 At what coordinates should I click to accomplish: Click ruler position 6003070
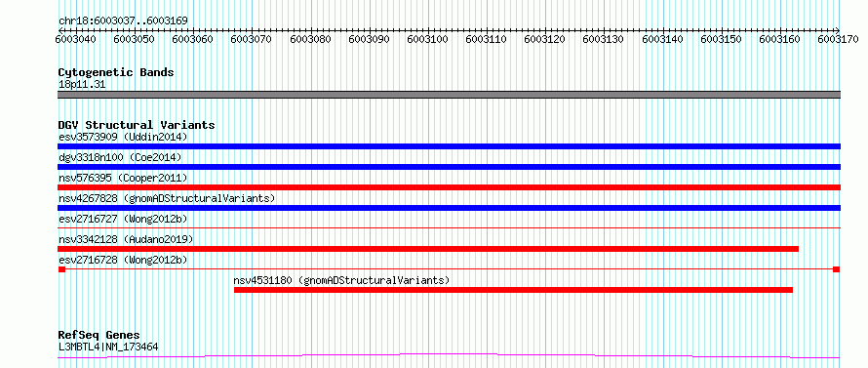coord(252,39)
